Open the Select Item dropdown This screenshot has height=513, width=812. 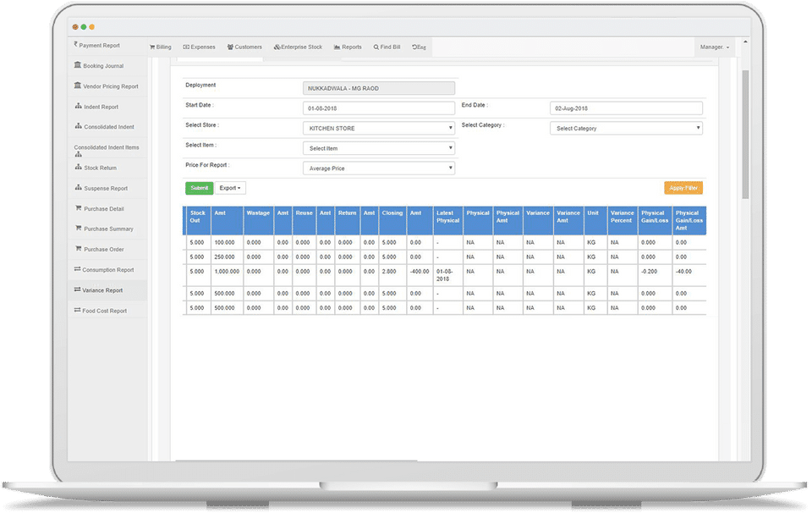[379, 148]
